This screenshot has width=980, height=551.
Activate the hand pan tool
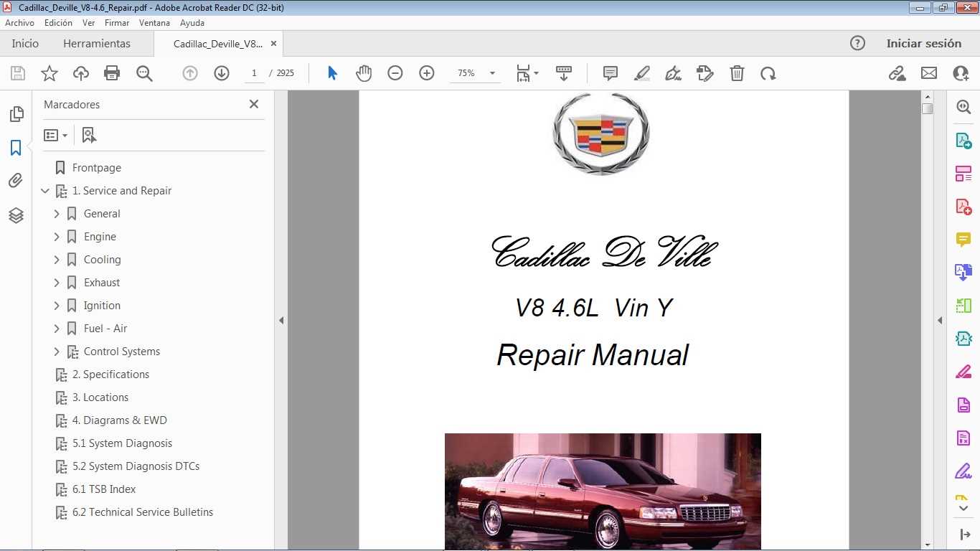364,73
